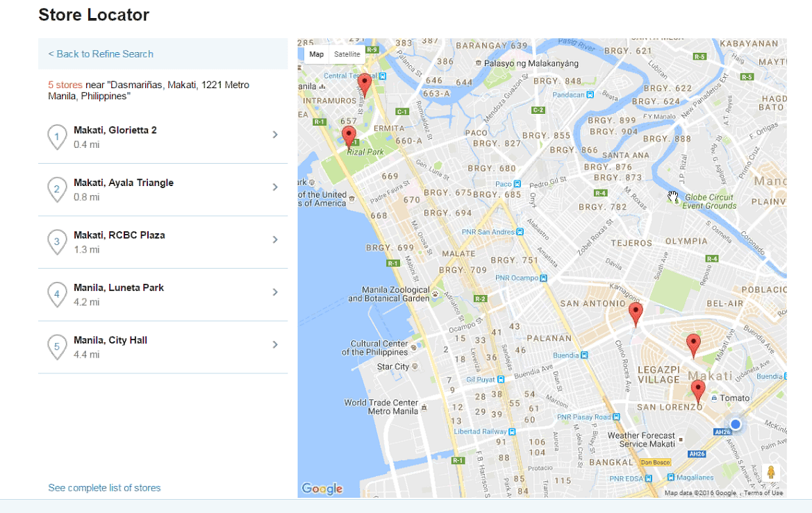Select the Map view tab
Image resolution: width=812 pixels, height=513 pixels.
pyautogui.click(x=317, y=54)
